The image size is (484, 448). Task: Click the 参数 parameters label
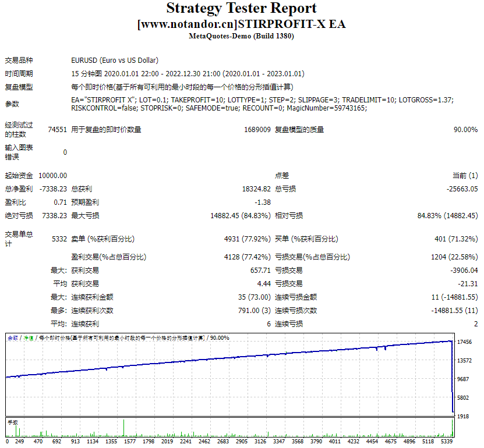12,104
